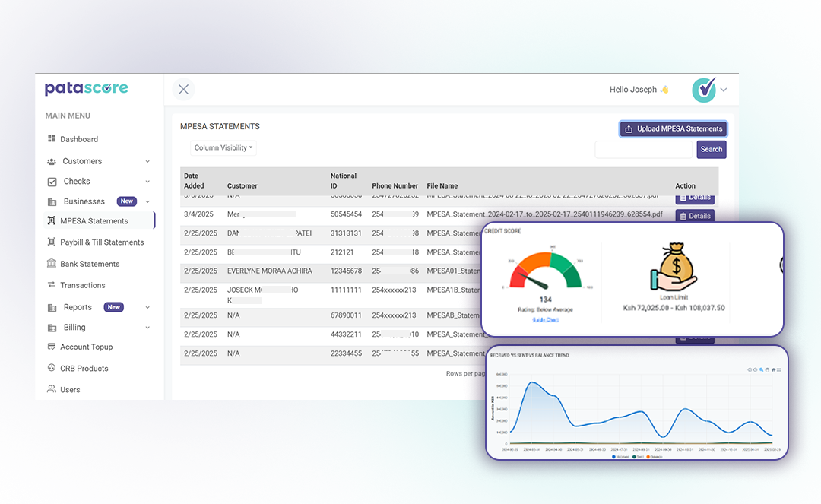The width and height of the screenshot is (821, 504).
Task: Click the Transactions arrows icon
Action: point(52,285)
